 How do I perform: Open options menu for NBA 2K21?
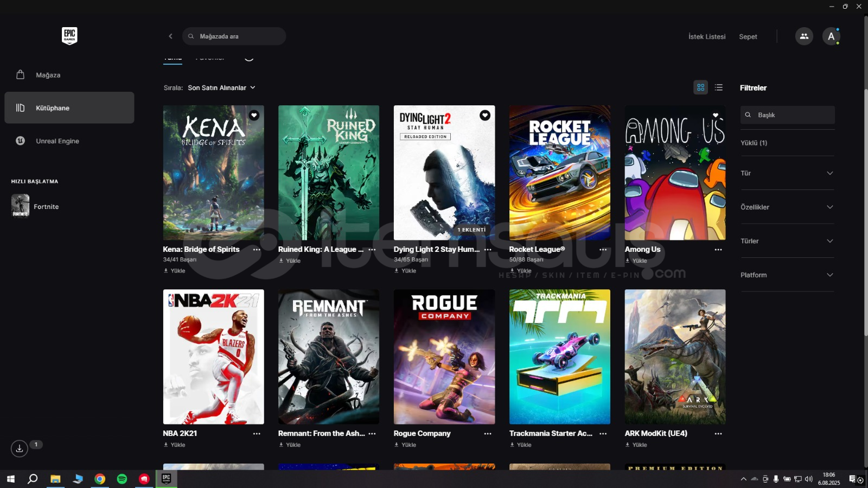coord(257,434)
